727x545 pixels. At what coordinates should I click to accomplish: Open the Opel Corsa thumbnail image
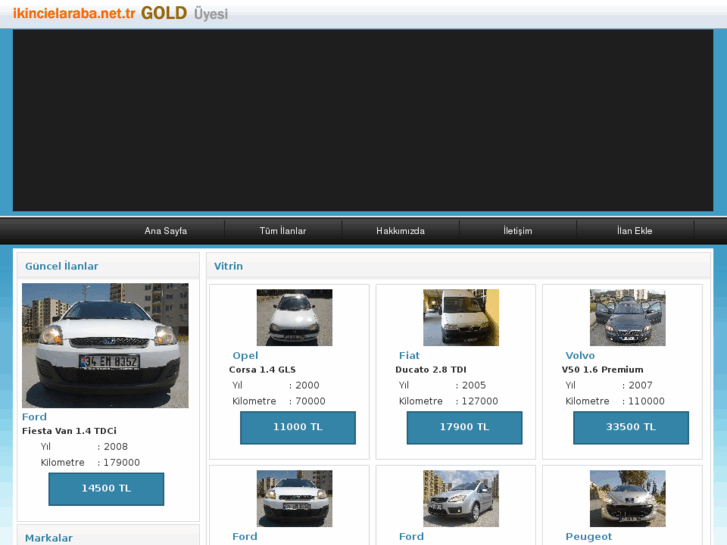coord(294,317)
